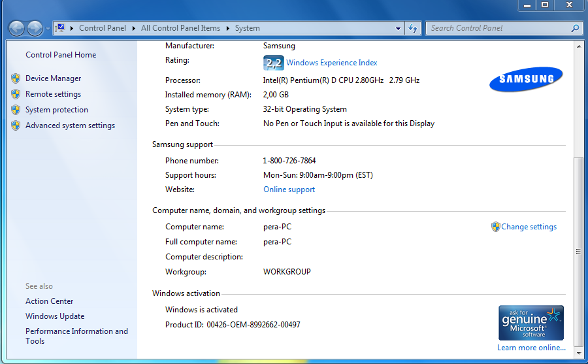The height and width of the screenshot is (364, 588).
Task: Click the Forward navigation arrow
Action: (35, 28)
